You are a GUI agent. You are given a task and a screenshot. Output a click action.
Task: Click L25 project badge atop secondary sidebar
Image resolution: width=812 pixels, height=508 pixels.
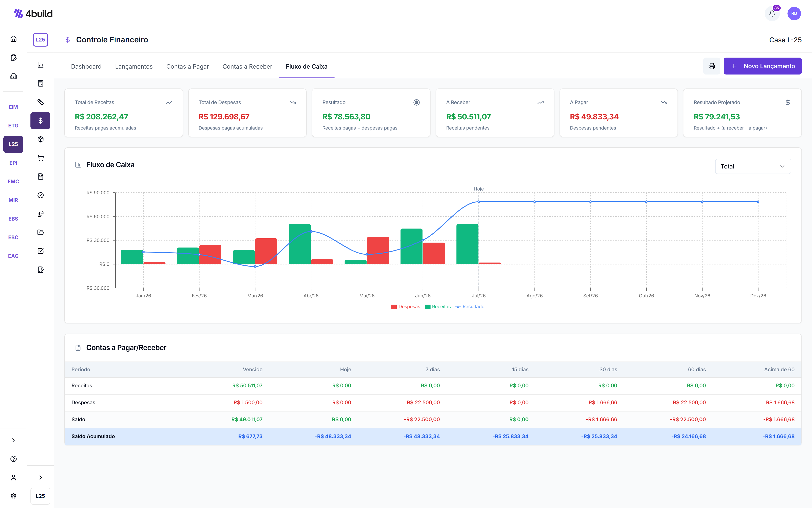(41, 40)
